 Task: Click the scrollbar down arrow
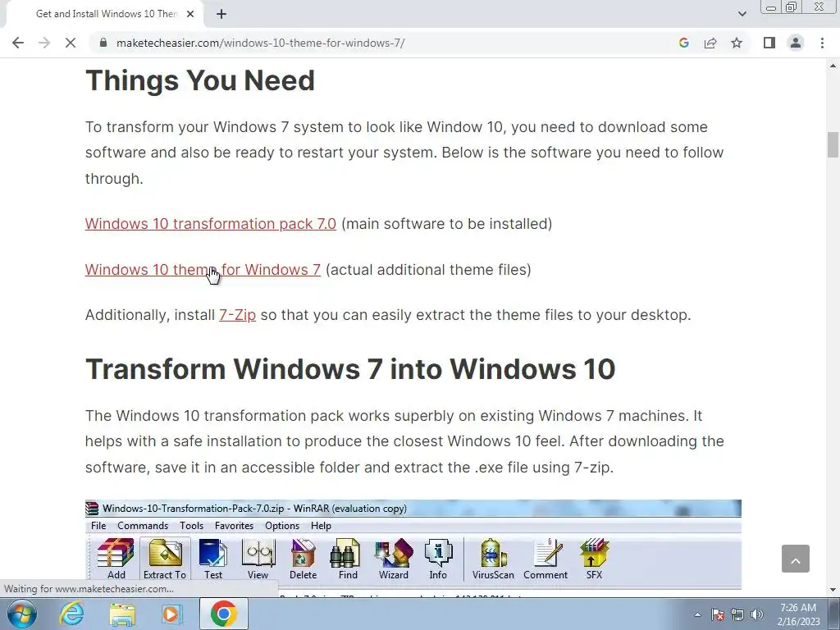[833, 590]
